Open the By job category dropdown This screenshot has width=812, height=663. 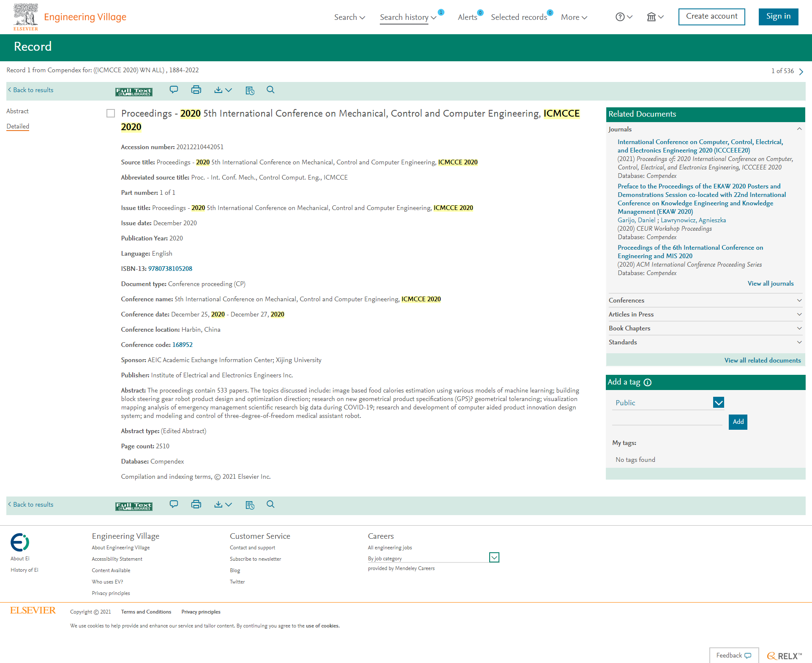(x=494, y=558)
